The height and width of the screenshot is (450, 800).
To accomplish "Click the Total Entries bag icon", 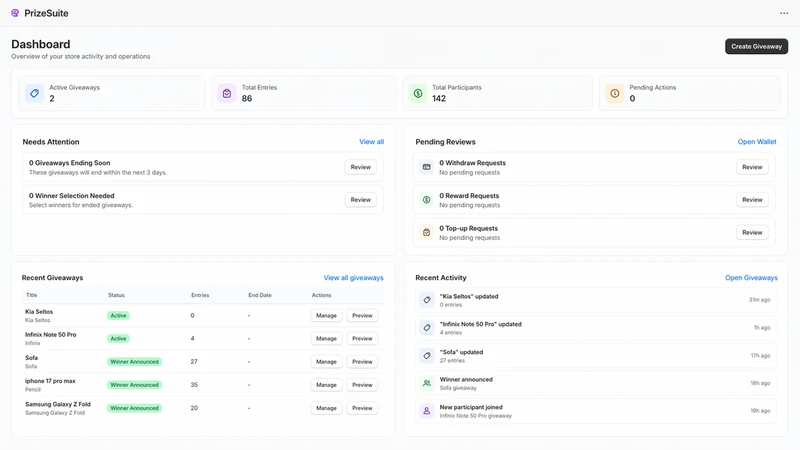I will pos(227,93).
